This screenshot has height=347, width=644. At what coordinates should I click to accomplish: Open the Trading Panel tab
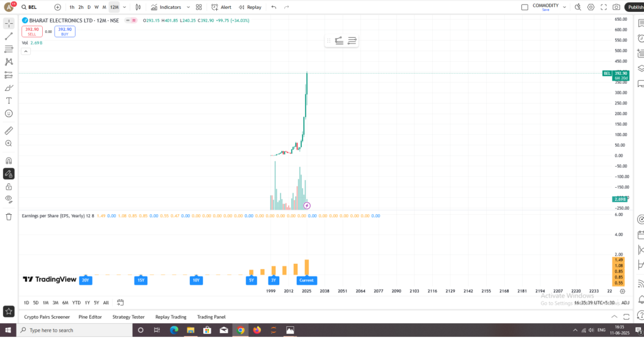[x=211, y=317]
